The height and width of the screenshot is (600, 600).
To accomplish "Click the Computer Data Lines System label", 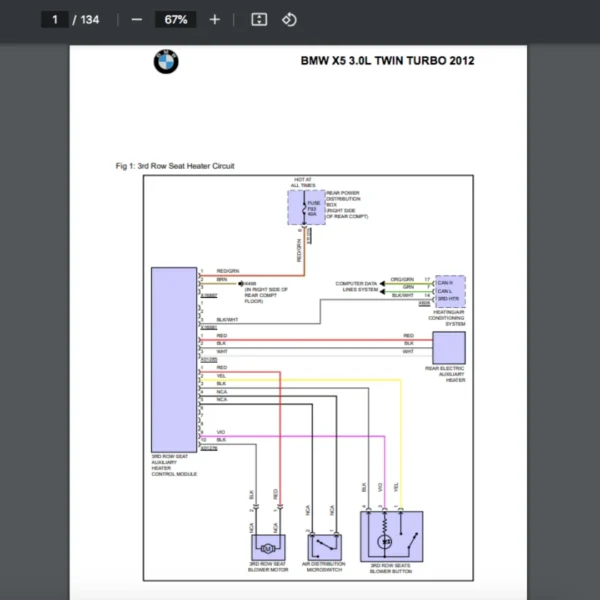I will 356,286.
